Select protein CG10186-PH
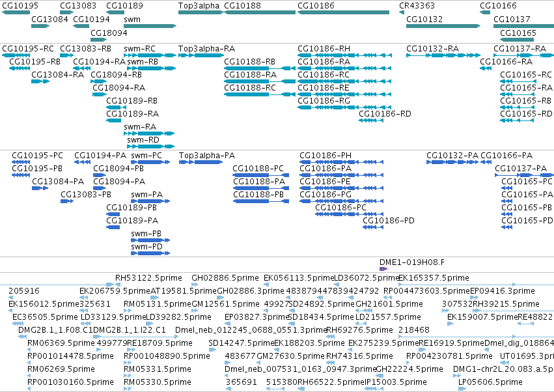Viewport: 554px width, 392px height. tap(325, 155)
